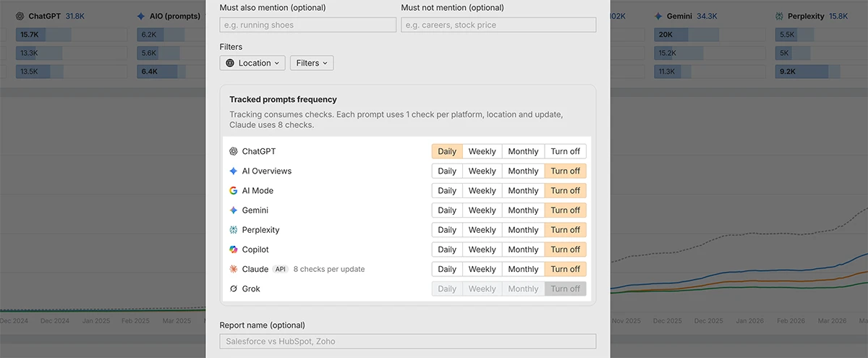The width and height of the screenshot is (868, 358).
Task: Turn off AI Overviews tracking
Action: [x=565, y=171]
